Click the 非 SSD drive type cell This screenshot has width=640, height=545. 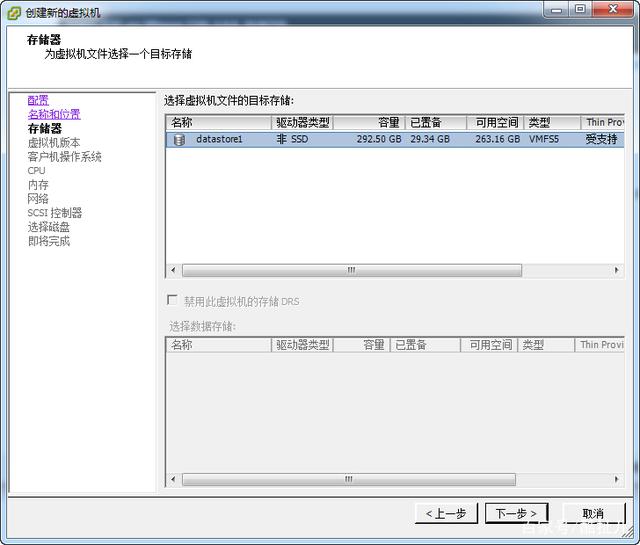click(x=292, y=139)
